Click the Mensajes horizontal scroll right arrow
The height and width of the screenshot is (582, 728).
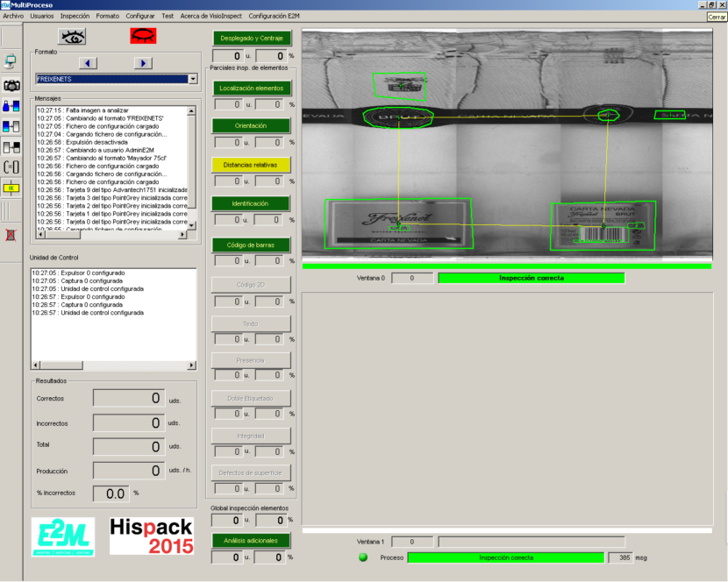tap(182, 235)
